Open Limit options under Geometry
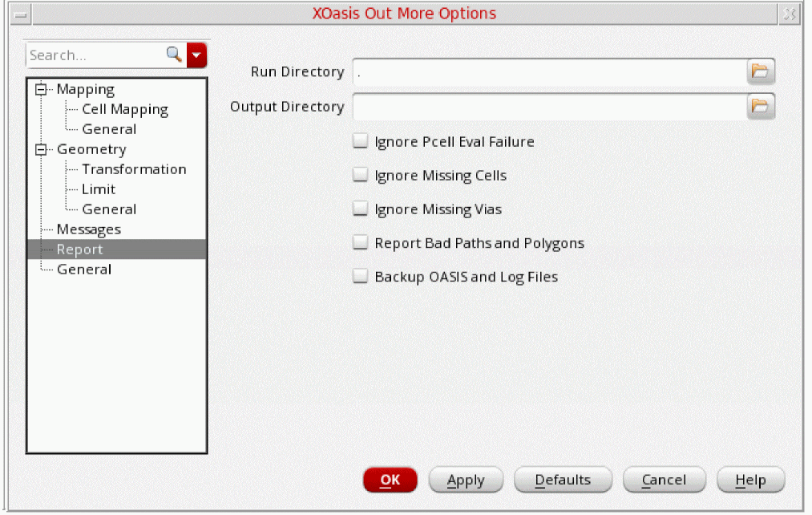 tap(99, 189)
